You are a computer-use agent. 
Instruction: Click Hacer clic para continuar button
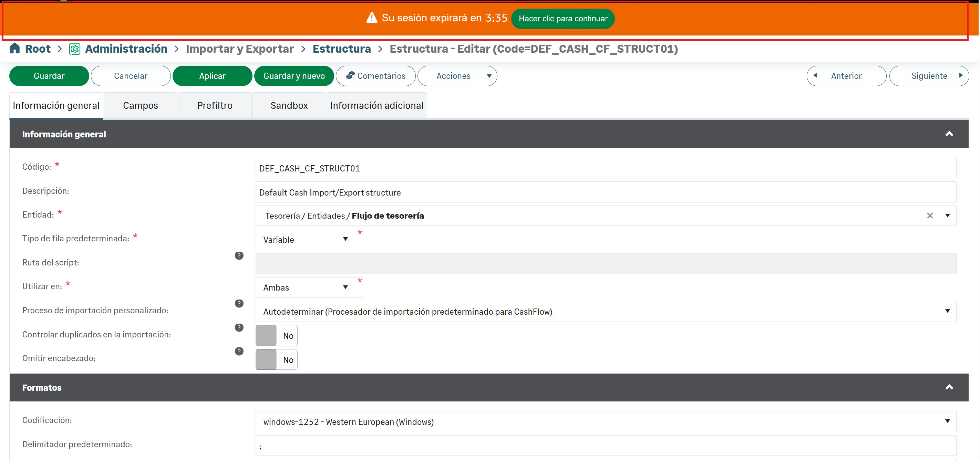(x=563, y=19)
